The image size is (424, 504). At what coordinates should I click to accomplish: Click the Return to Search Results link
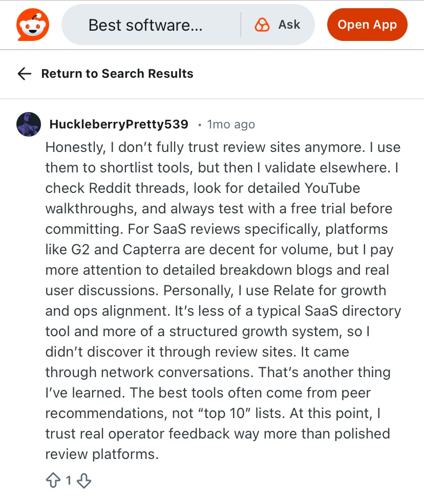[117, 74]
